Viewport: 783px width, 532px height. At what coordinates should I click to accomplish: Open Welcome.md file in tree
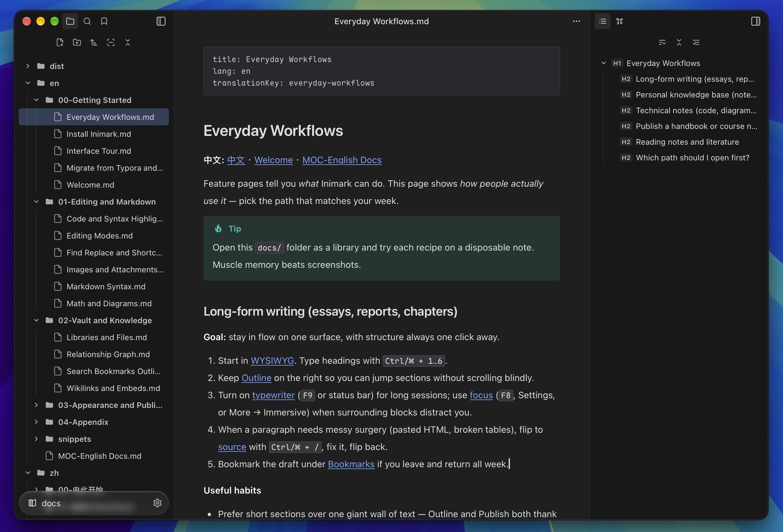(x=94, y=185)
